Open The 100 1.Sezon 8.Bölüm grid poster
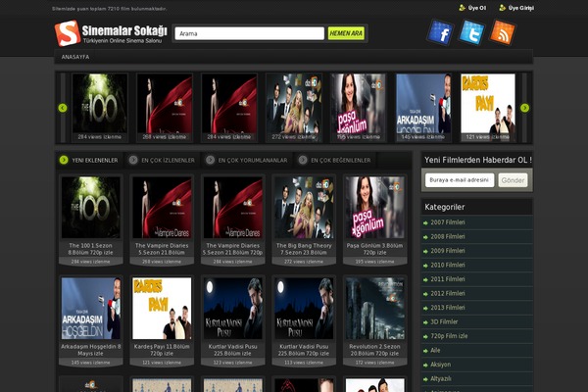 pos(91,208)
